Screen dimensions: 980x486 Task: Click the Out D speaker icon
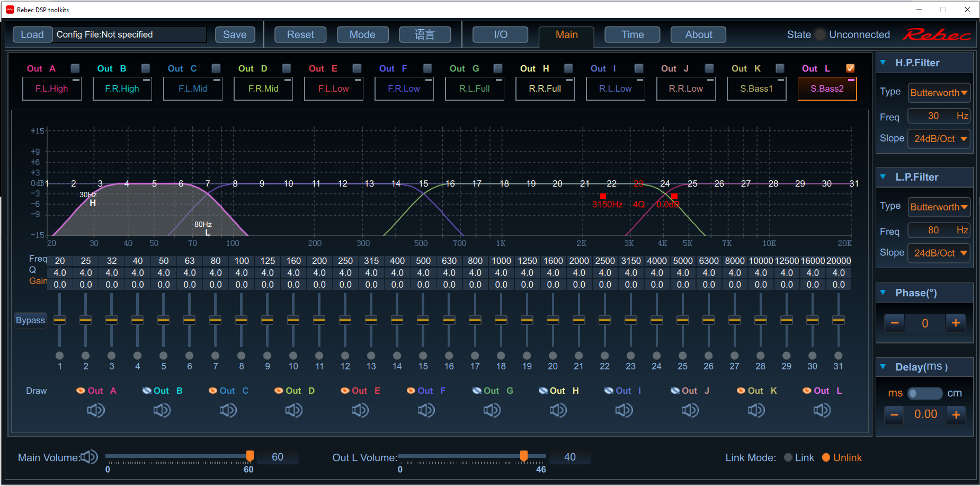click(294, 410)
